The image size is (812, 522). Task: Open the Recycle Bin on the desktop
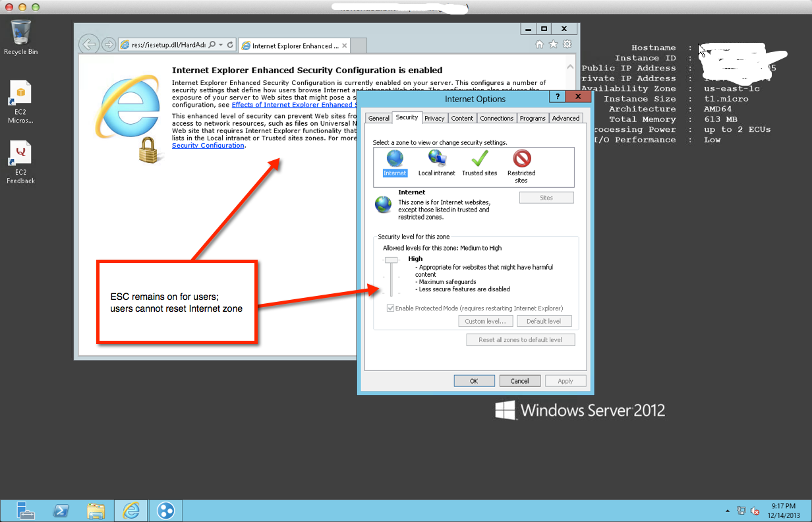[20, 38]
